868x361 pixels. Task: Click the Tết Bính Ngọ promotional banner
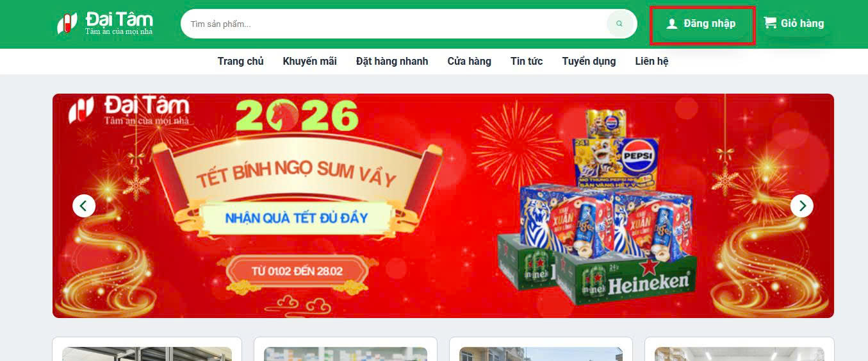pos(443,206)
